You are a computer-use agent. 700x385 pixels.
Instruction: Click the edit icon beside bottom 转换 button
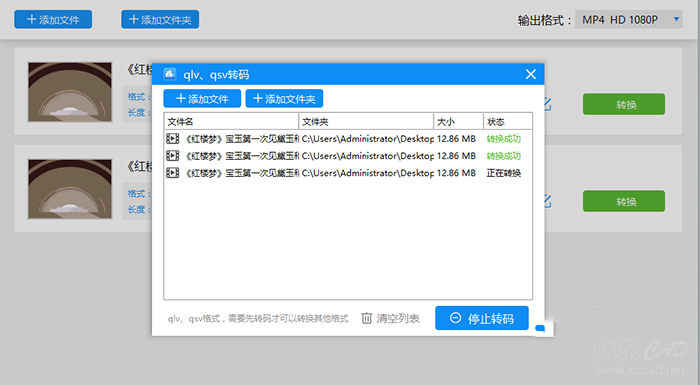coord(548,201)
